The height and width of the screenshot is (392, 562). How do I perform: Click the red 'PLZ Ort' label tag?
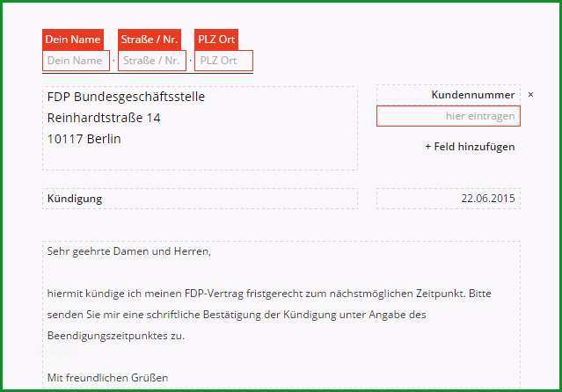point(216,40)
